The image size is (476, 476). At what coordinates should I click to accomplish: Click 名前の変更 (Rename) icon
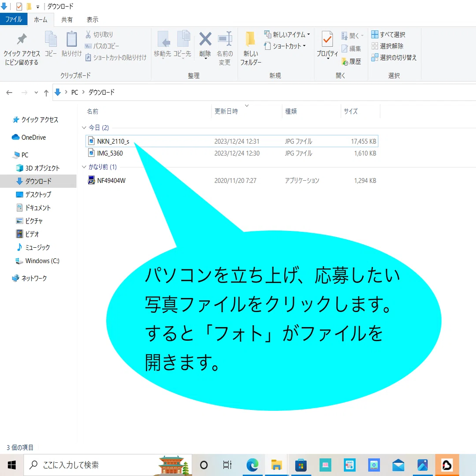pos(225,39)
